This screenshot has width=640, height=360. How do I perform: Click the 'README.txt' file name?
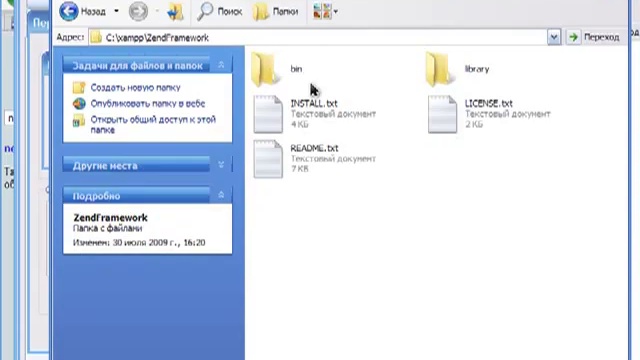314,148
